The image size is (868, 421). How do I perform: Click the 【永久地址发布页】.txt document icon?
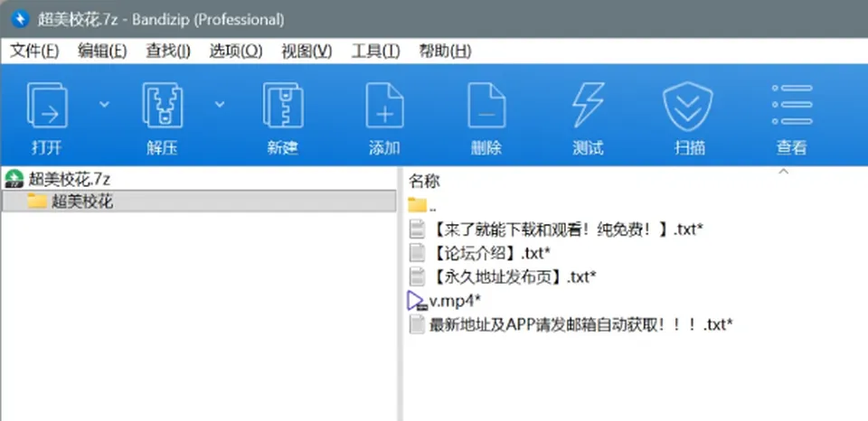point(417,276)
